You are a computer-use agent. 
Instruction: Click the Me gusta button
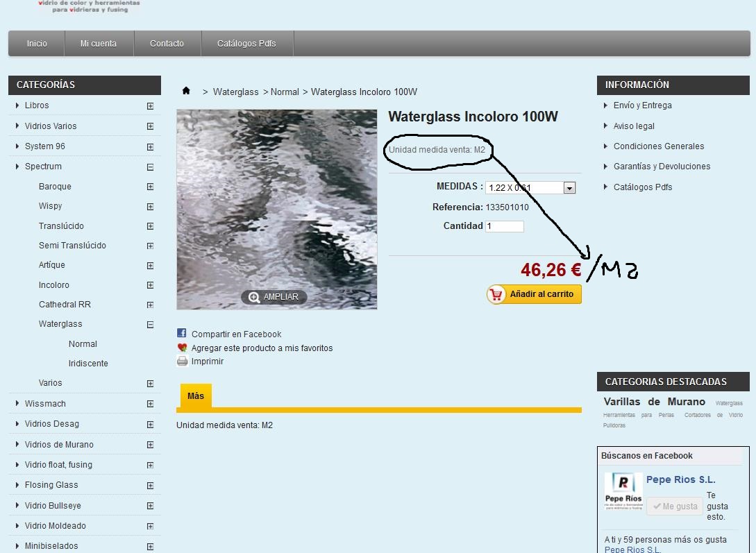tap(675, 507)
